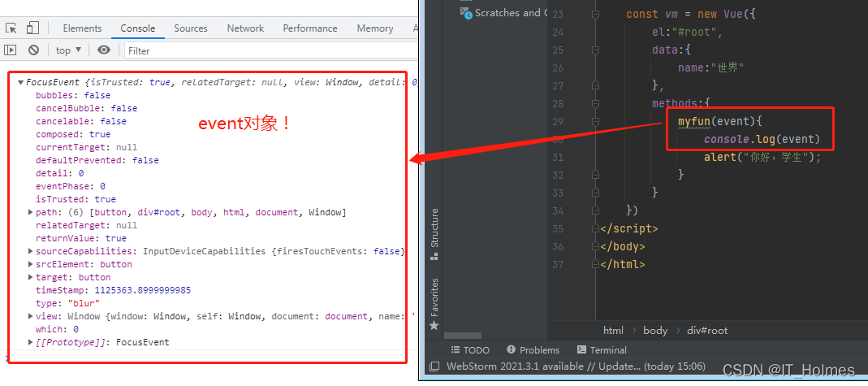Click the name:"世界" code line

(x=710, y=67)
